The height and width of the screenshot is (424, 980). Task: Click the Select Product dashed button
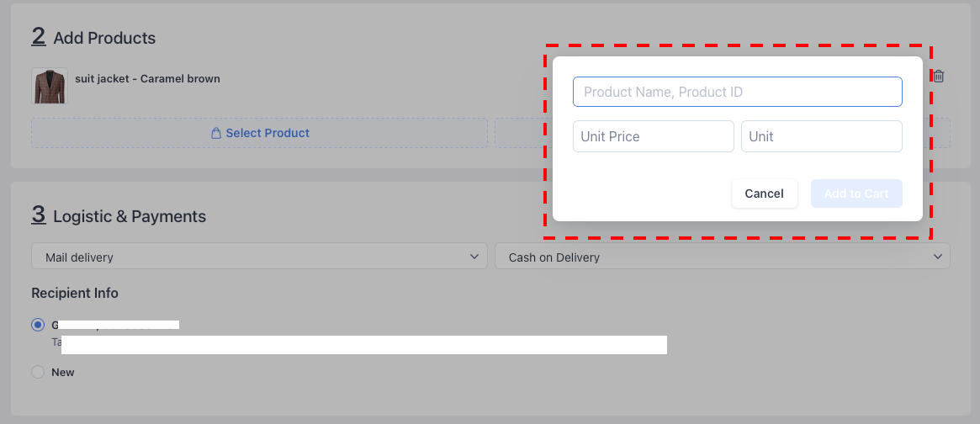point(259,133)
